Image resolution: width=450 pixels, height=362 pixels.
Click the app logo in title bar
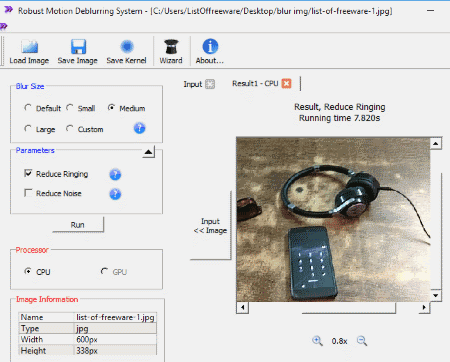pos(8,10)
